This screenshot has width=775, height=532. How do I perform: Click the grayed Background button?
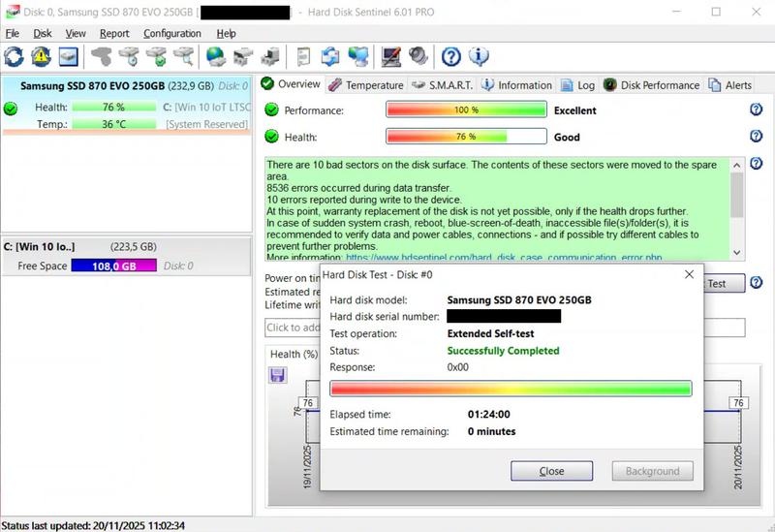click(x=652, y=471)
